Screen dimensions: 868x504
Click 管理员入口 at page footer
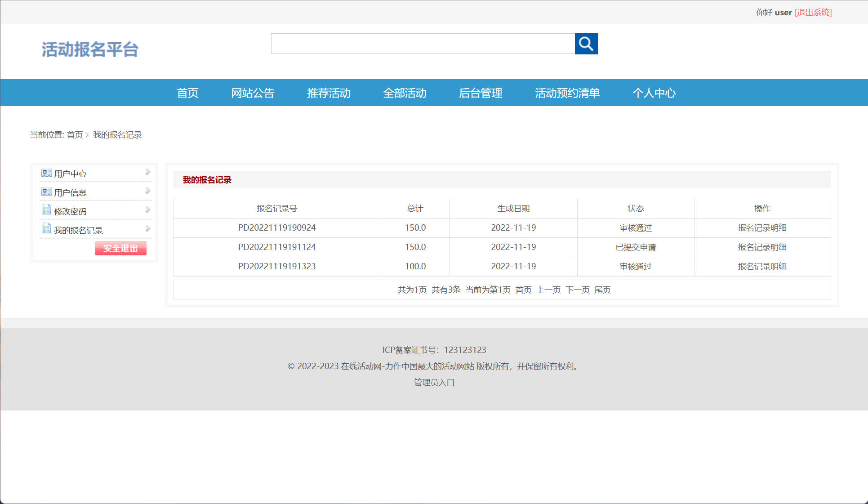(x=433, y=383)
